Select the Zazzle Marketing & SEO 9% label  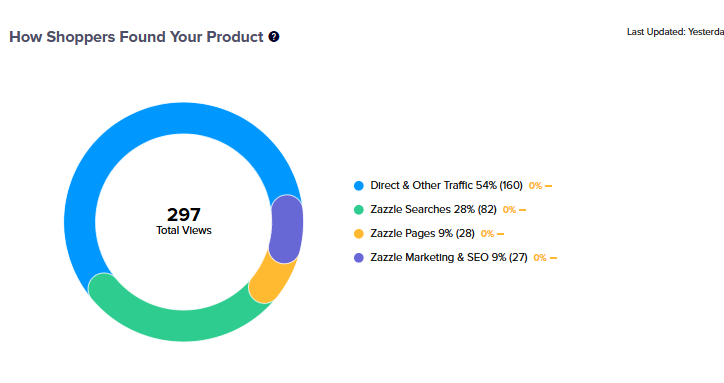pos(448,257)
